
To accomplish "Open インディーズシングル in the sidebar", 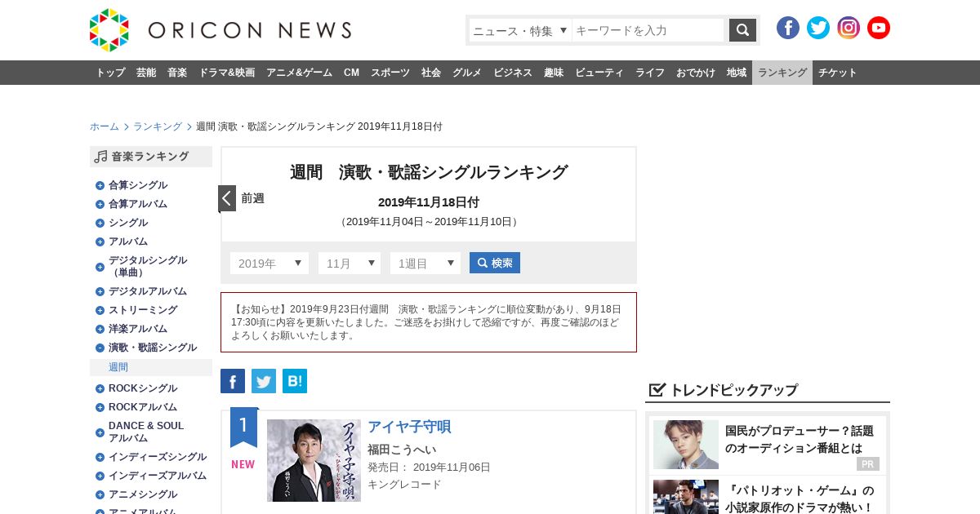I will click(x=158, y=457).
